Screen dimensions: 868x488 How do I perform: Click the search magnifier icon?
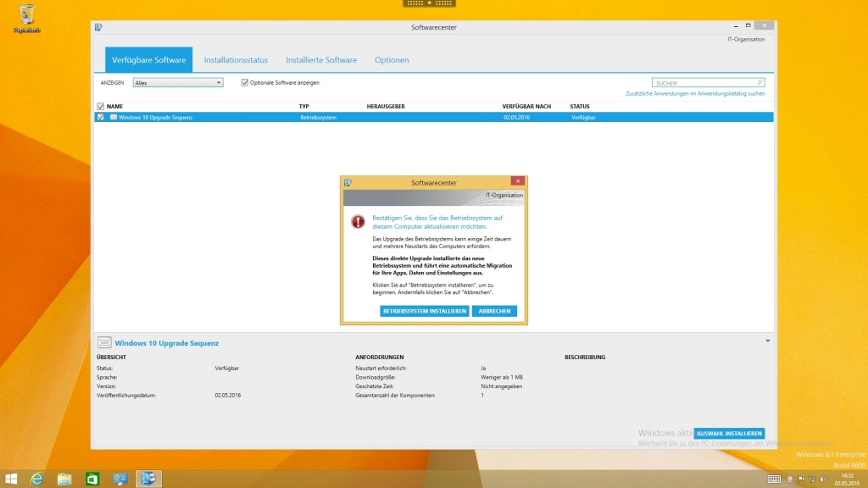759,82
